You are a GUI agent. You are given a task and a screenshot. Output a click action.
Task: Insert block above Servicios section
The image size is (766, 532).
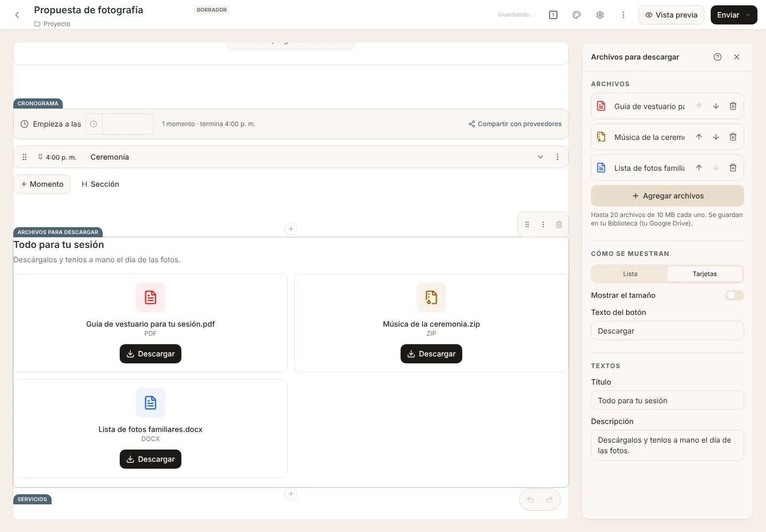[291, 494]
